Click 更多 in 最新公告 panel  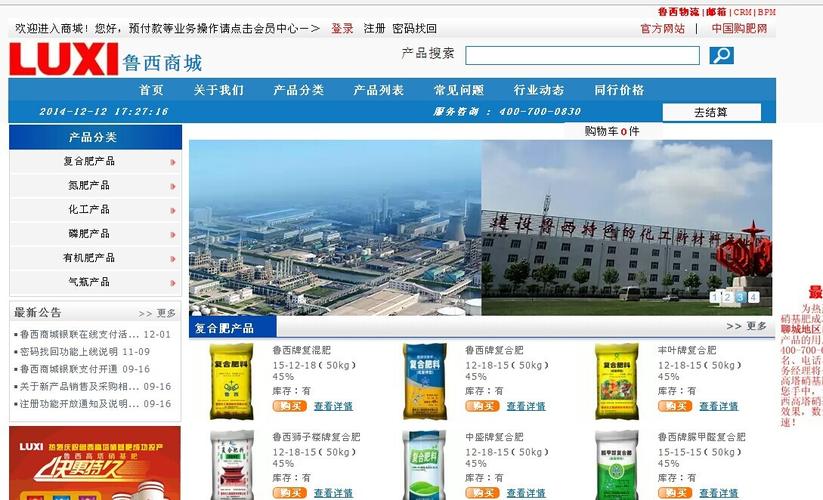coord(157,314)
